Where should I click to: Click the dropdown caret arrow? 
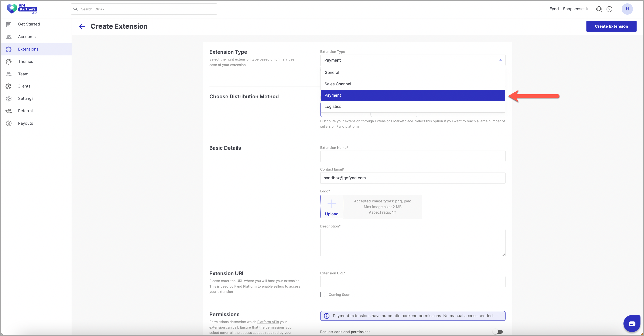pyautogui.click(x=500, y=60)
